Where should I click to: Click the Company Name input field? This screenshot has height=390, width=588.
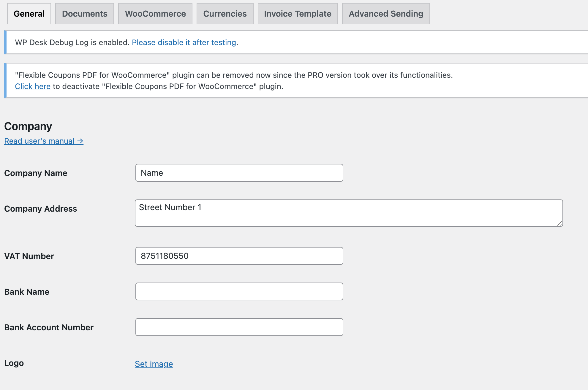coord(239,173)
